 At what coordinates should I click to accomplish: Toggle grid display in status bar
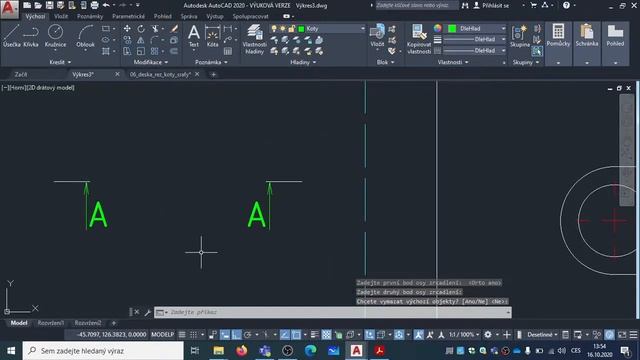pyautogui.click(x=182, y=335)
